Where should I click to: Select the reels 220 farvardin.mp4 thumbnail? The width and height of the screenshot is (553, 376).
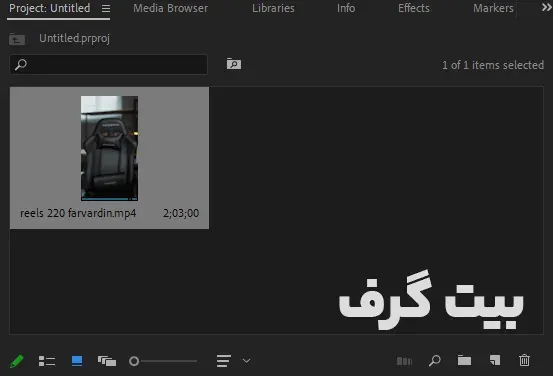[109, 148]
